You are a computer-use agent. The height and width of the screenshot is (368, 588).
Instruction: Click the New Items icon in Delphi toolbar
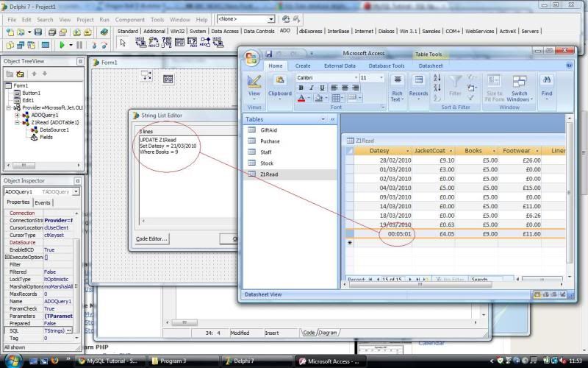[x=10, y=32]
